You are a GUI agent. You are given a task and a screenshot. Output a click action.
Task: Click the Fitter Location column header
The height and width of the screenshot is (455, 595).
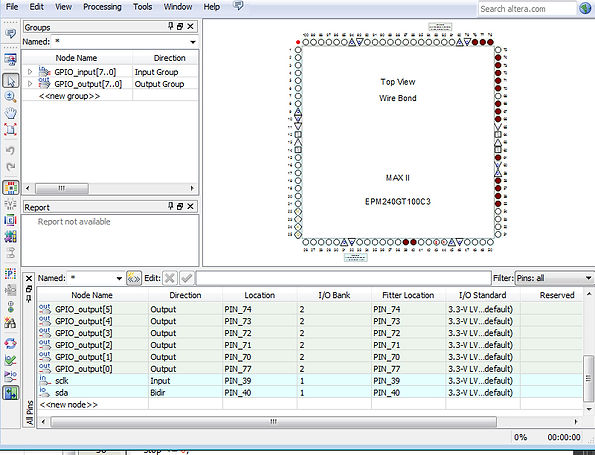408,295
